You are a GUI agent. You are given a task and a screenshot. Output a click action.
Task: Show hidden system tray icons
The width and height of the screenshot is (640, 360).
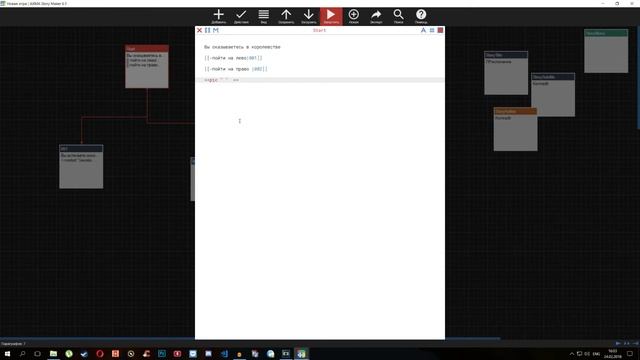[x=572, y=354]
